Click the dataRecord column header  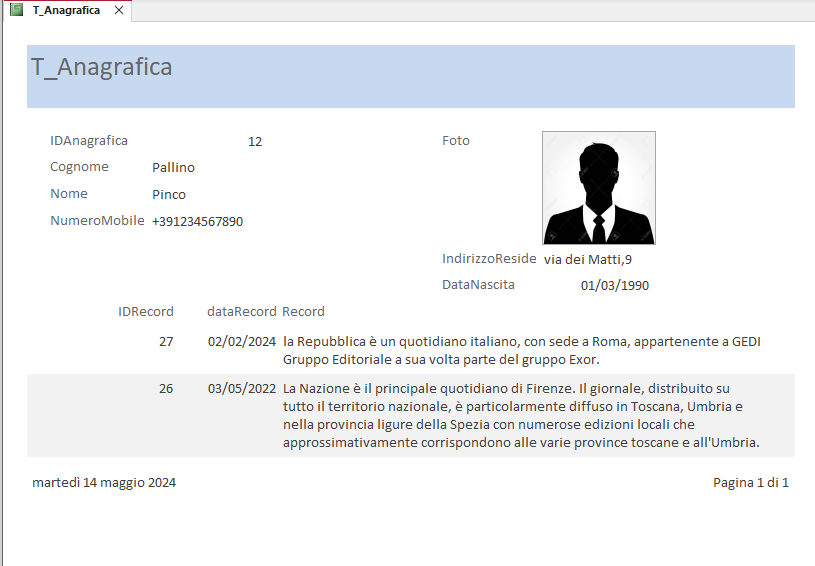(x=242, y=311)
